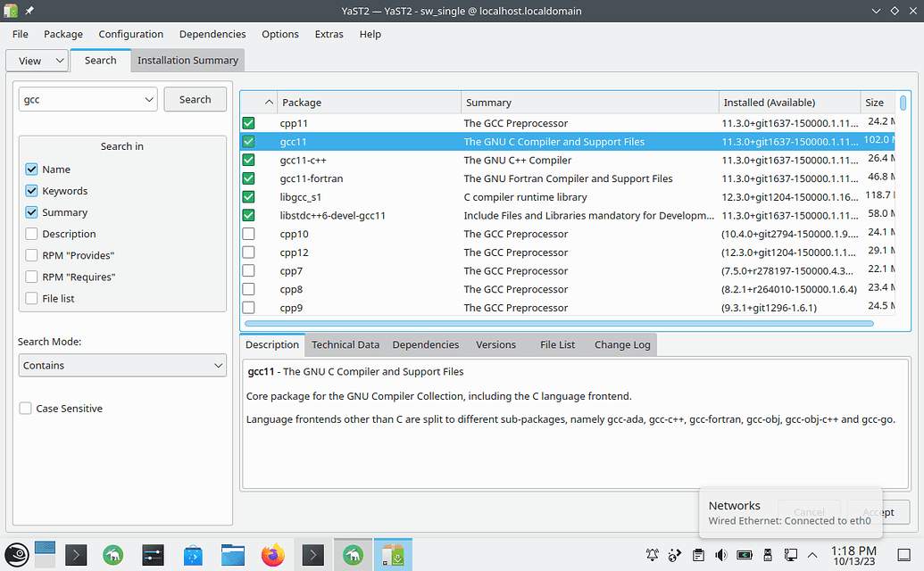The width and height of the screenshot is (924, 571).
Task: Click the globe-with-arrow tray icon
Action: pyautogui.click(x=675, y=555)
